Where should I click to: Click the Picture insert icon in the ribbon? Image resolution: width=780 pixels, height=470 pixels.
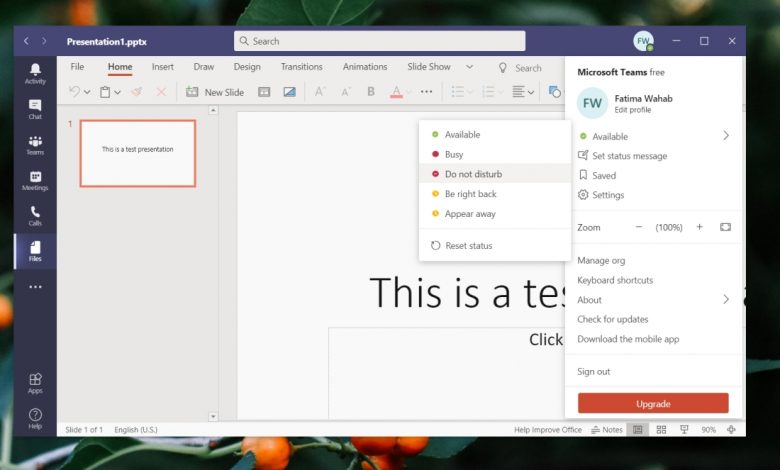[290, 92]
